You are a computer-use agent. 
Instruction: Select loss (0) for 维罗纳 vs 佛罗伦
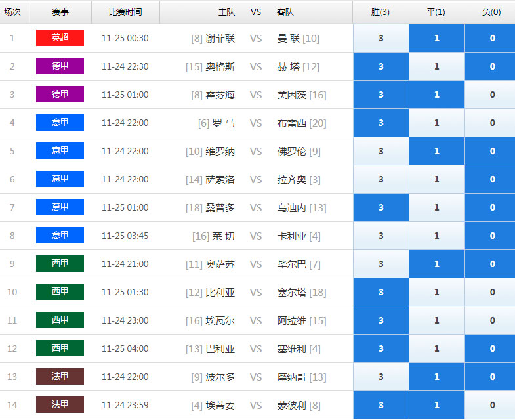tap(490, 151)
